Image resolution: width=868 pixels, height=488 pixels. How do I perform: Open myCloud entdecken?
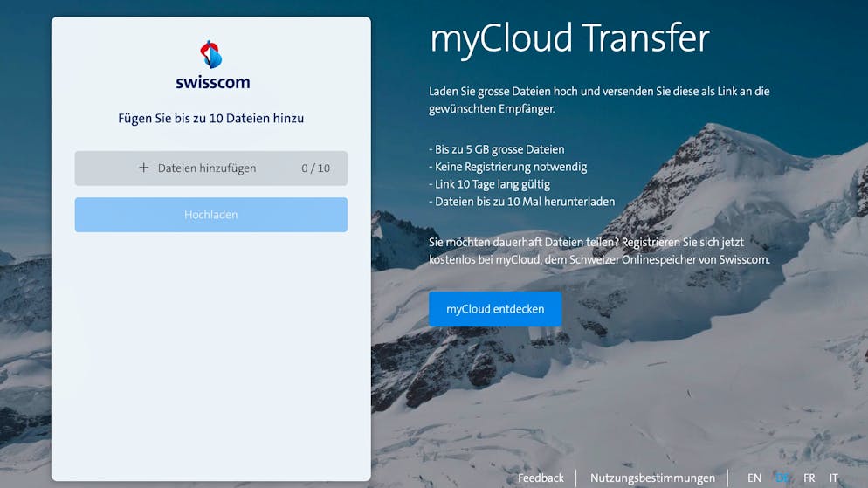pyautogui.click(x=495, y=309)
